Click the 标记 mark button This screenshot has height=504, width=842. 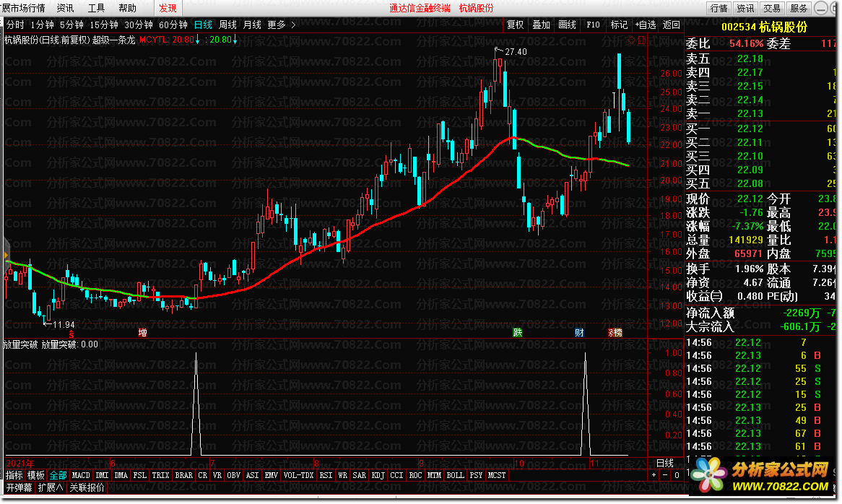tap(619, 25)
